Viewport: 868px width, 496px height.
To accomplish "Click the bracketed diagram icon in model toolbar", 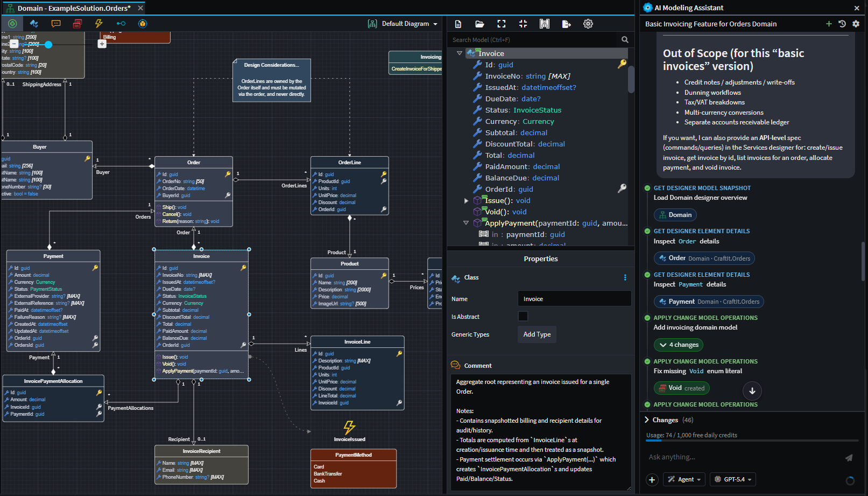I will tap(545, 24).
